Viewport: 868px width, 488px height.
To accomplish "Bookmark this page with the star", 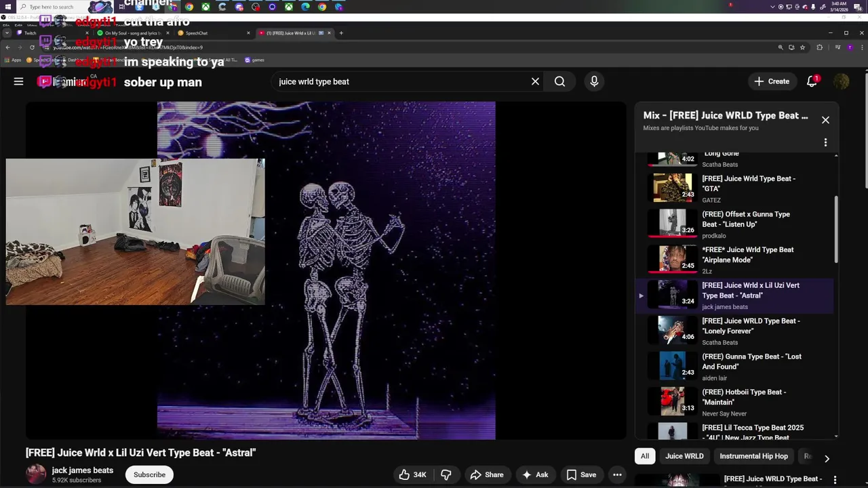I will coord(802,47).
